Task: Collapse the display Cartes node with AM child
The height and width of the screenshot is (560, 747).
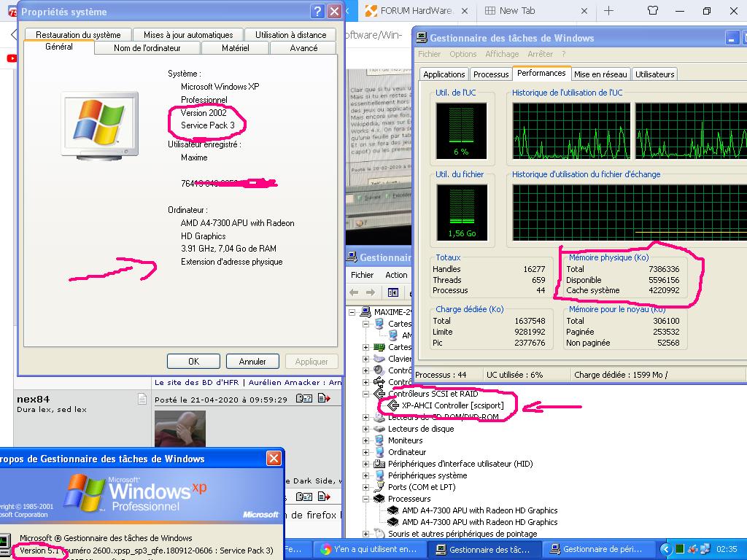Action: (366, 324)
